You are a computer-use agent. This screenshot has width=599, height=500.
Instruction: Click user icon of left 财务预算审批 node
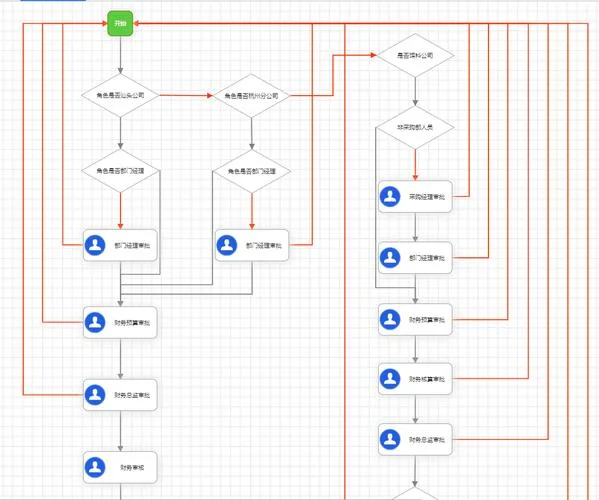coord(95,322)
